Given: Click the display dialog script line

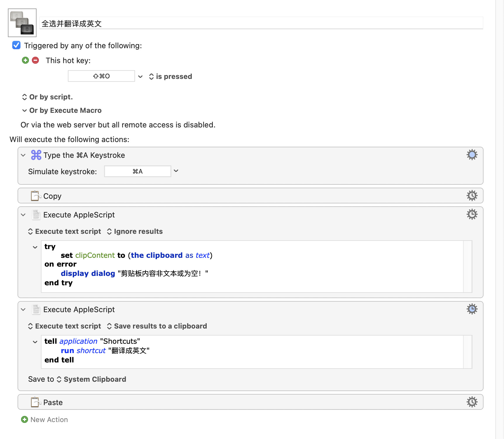Looking at the screenshot, I should pyautogui.click(x=134, y=274).
